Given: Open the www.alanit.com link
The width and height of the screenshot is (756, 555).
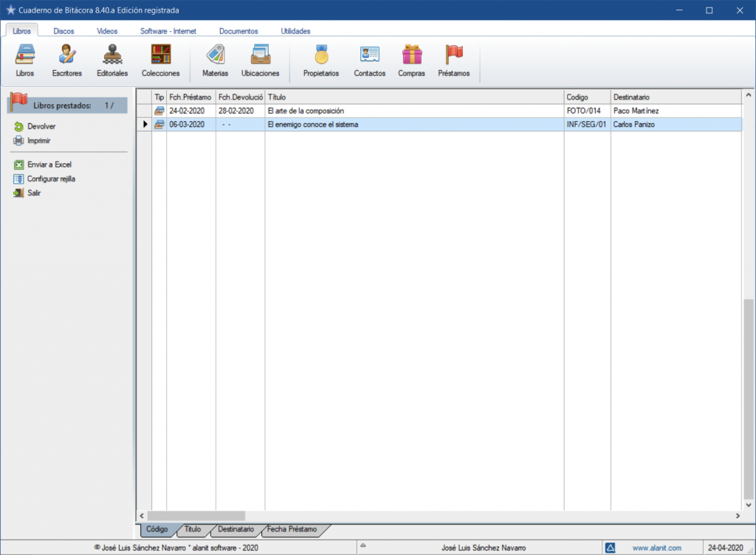Looking at the screenshot, I should click(656, 548).
